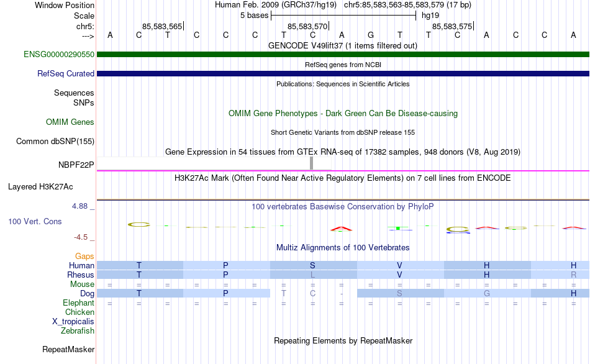
Task: Click the Window Position label
Action: [65, 5]
